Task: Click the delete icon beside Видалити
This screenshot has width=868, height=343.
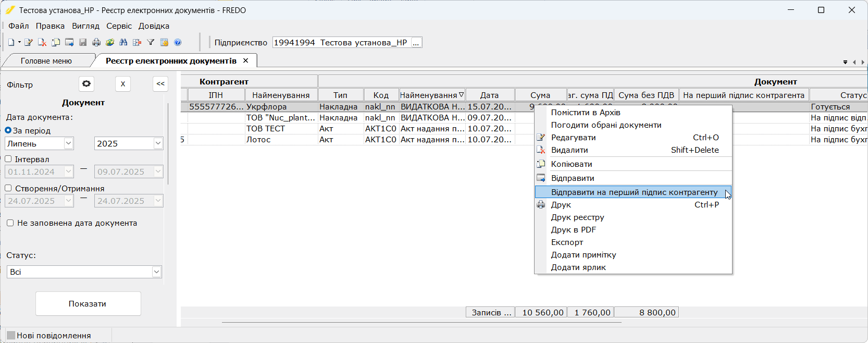Action: [541, 150]
